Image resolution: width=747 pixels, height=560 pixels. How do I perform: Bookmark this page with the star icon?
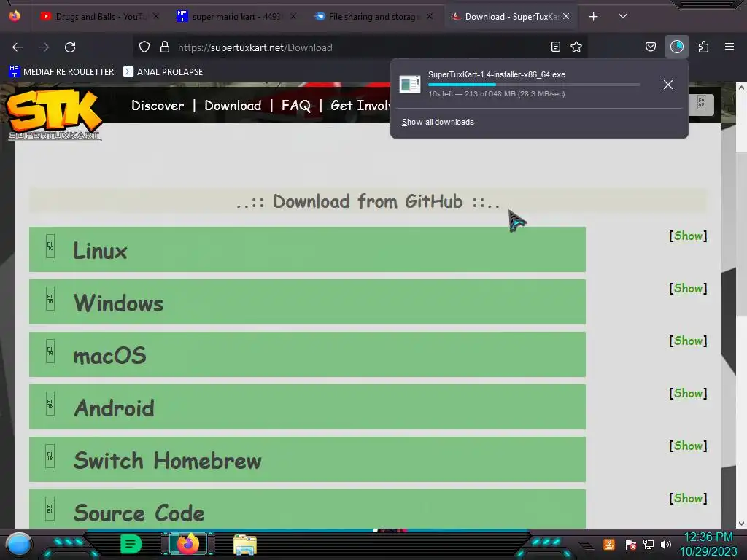pyautogui.click(x=576, y=47)
